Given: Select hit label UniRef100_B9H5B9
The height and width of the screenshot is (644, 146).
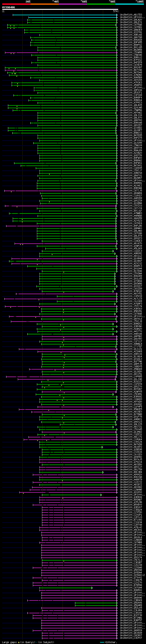Looking at the screenshot, I should [x=131, y=77].
